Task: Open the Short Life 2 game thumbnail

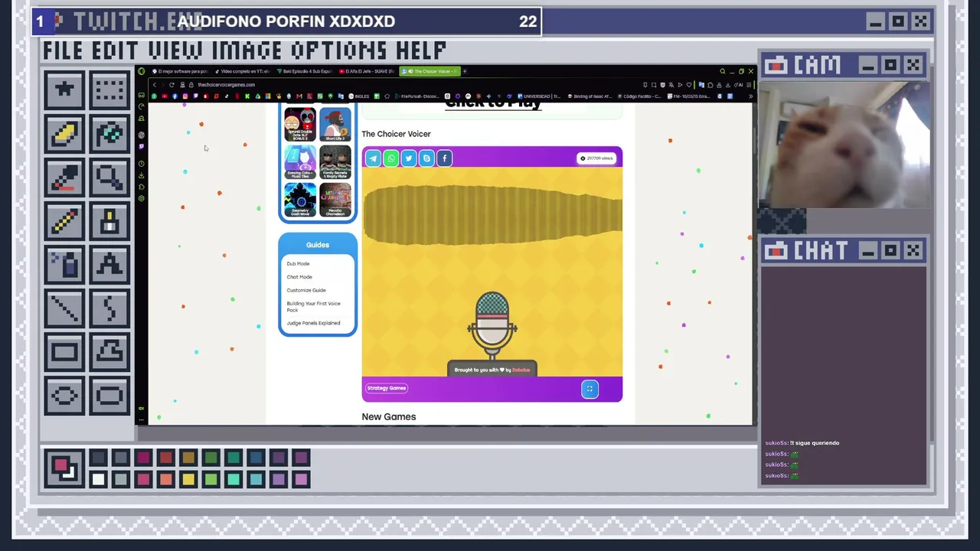Action: (335, 125)
